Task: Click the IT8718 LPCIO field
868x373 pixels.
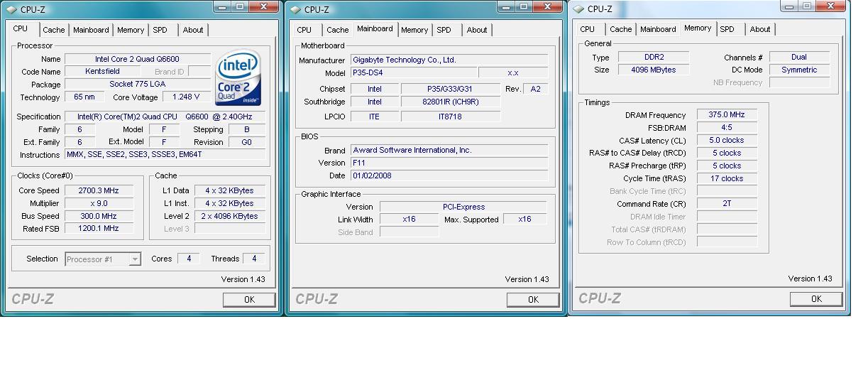Action: pos(450,117)
